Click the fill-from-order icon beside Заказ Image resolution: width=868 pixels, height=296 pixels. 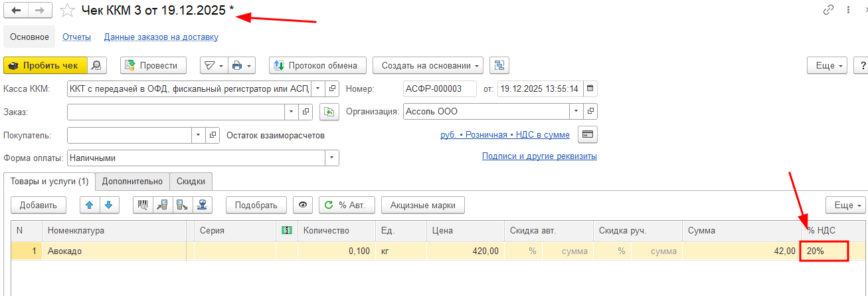click(x=329, y=112)
